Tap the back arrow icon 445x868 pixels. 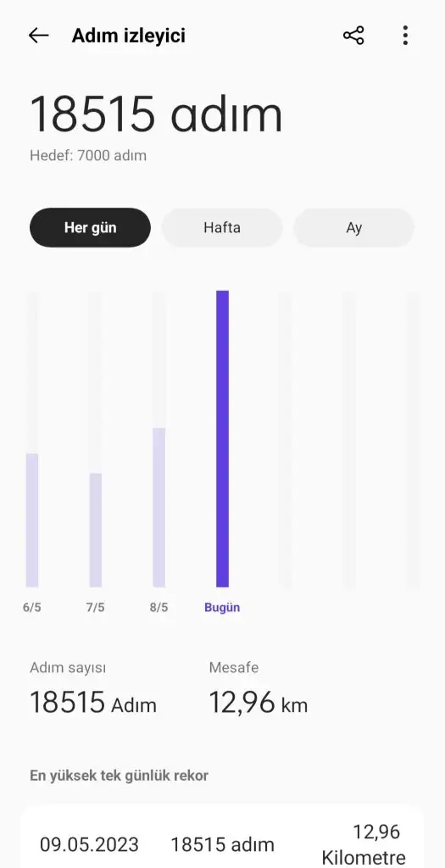tap(39, 36)
